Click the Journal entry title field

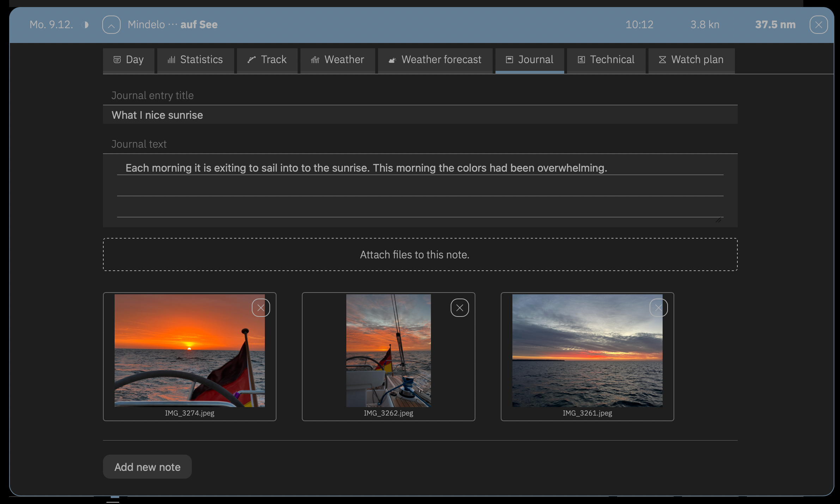(x=420, y=115)
